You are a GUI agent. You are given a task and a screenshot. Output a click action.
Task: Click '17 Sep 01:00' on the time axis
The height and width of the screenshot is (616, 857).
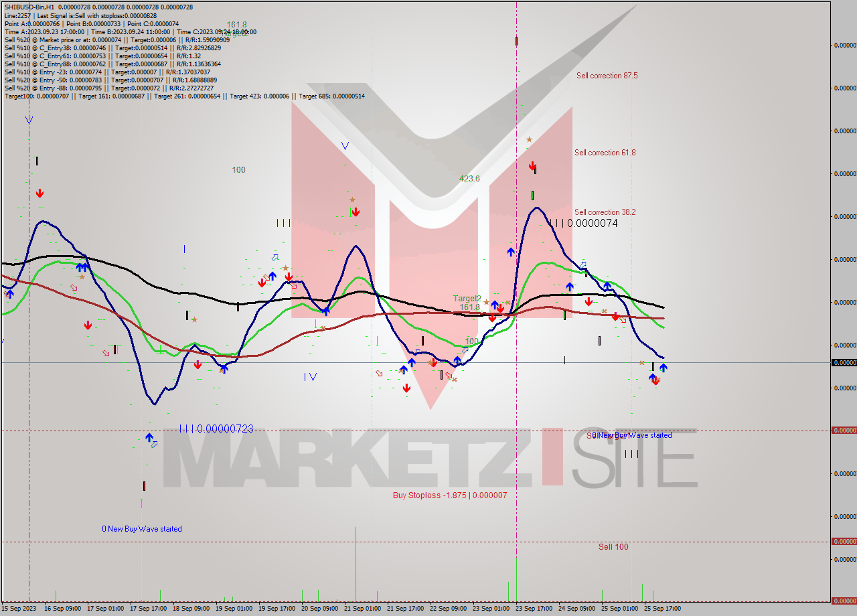105,609
